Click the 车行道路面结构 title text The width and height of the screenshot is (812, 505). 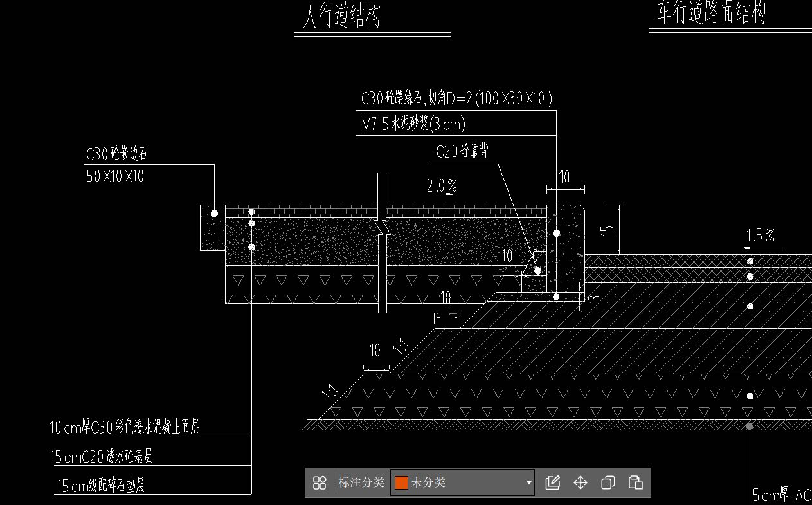click(711, 12)
